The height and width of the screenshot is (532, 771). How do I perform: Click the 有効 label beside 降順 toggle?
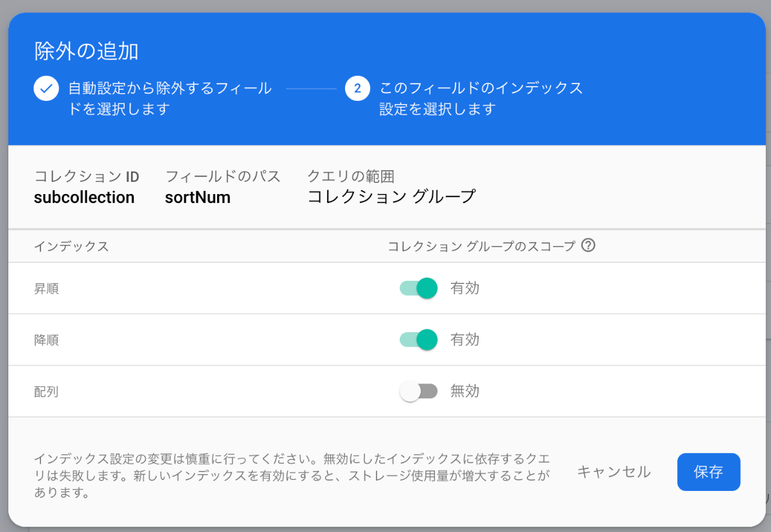click(x=465, y=339)
